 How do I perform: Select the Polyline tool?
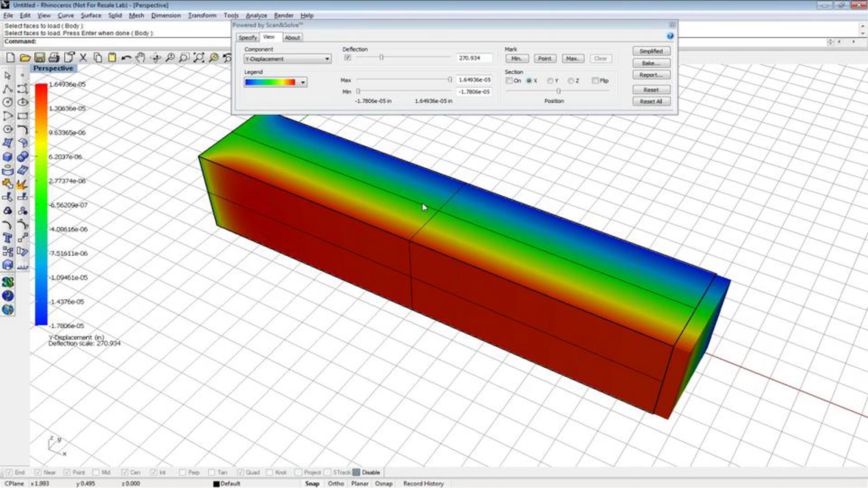pyautogui.click(x=8, y=89)
